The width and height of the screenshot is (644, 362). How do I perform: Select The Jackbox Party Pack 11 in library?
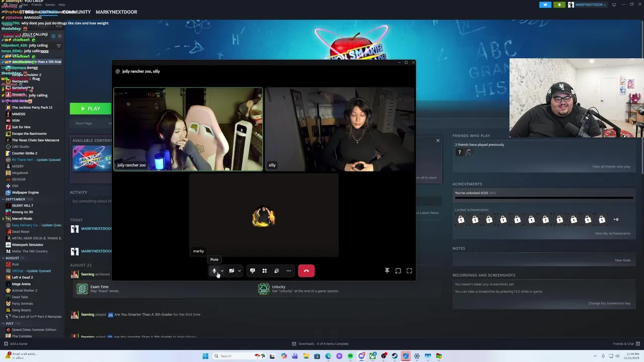32,107
